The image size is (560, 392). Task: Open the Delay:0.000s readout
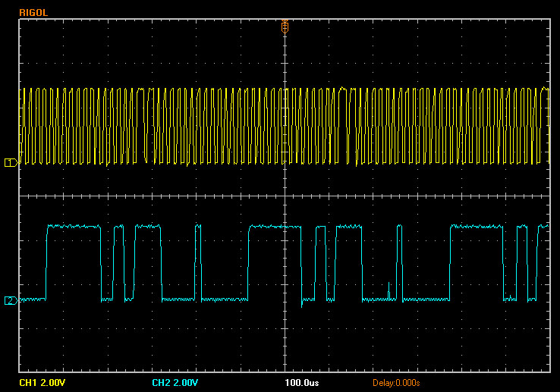(396, 382)
